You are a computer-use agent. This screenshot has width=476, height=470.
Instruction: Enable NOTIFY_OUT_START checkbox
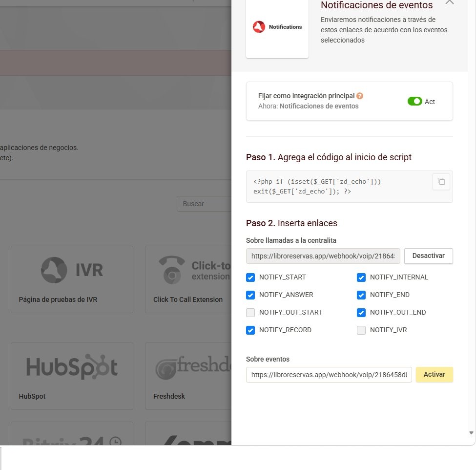pyautogui.click(x=250, y=313)
